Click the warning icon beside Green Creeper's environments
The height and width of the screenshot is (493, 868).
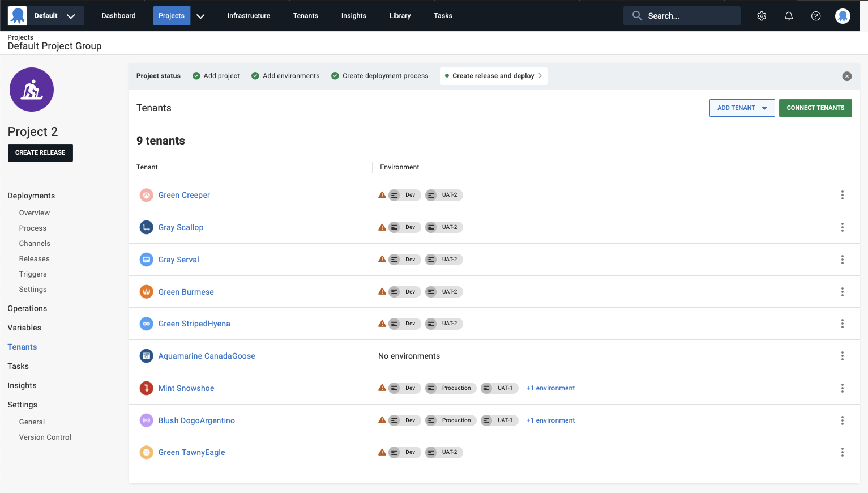[382, 195]
